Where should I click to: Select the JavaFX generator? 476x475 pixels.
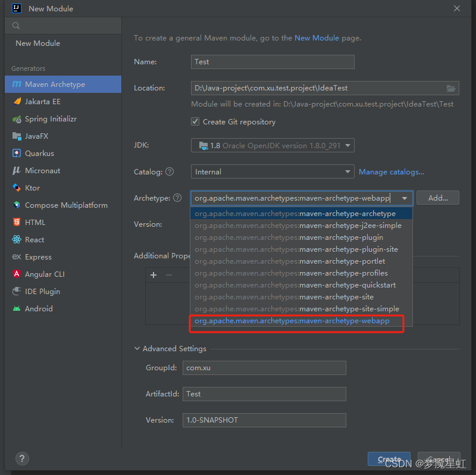point(63,136)
